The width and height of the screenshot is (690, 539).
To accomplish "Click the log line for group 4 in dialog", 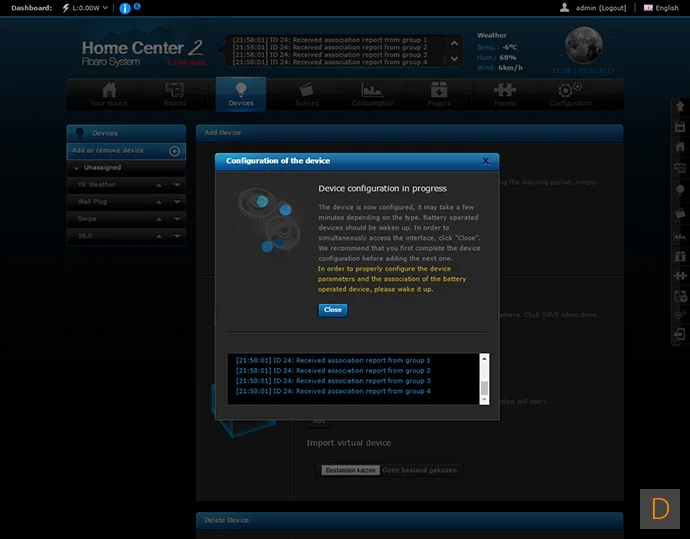I will 333,391.
